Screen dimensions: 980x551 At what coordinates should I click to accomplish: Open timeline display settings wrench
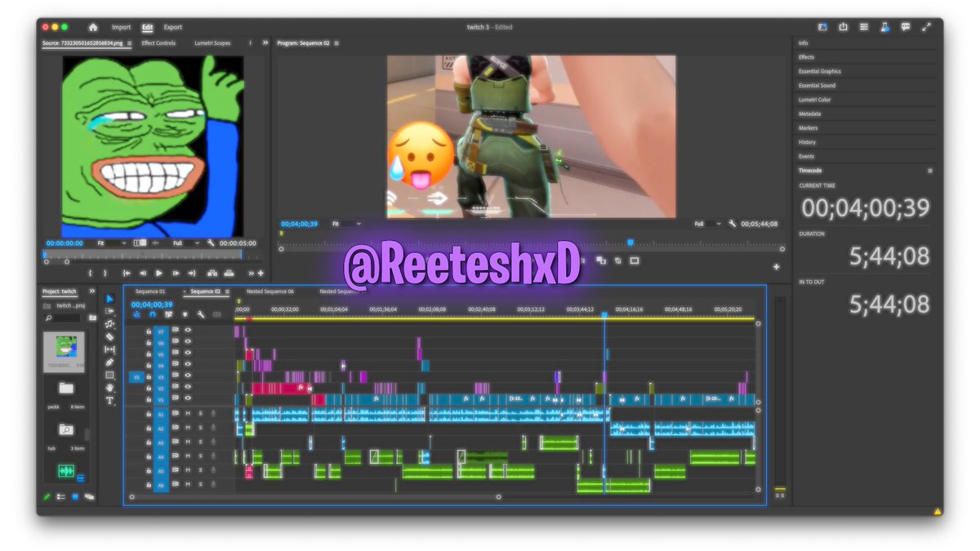(201, 314)
